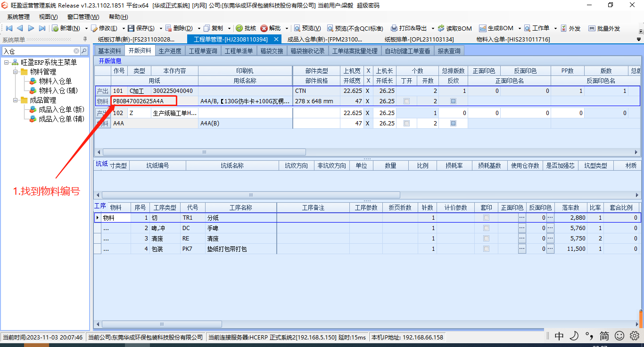This screenshot has height=347, width=644.
Task: Click the IME emoji smiley icon
Action: coord(619,336)
